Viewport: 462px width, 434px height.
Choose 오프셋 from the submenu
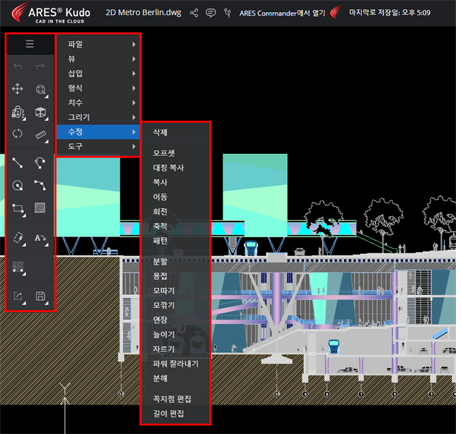pos(176,153)
